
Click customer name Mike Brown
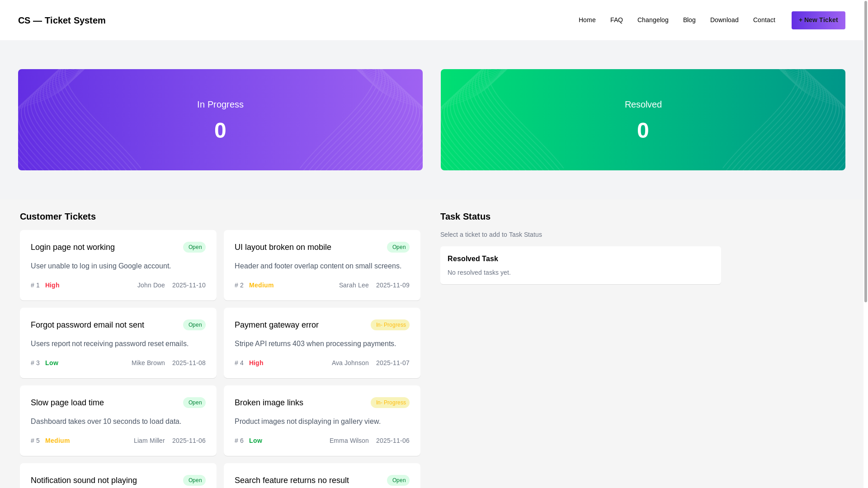[x=148, y=363]
